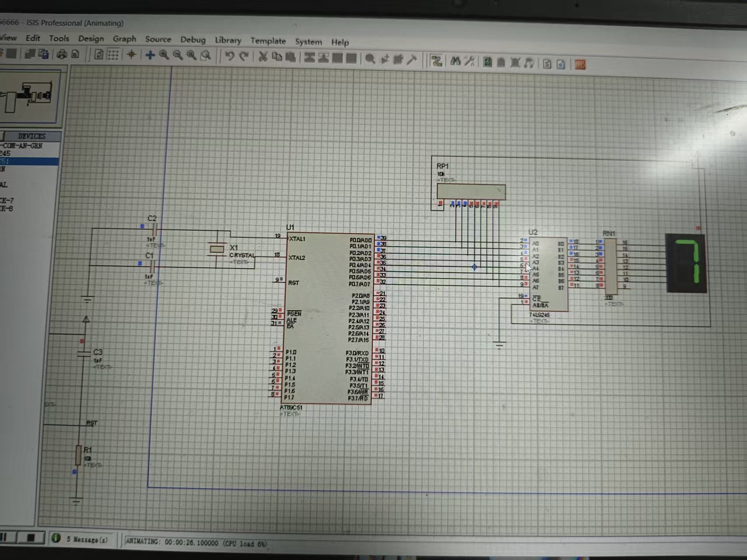747x560 pixels.
Task: Click the Zoom Out magnifier icon
Action: tap(178, 55)
